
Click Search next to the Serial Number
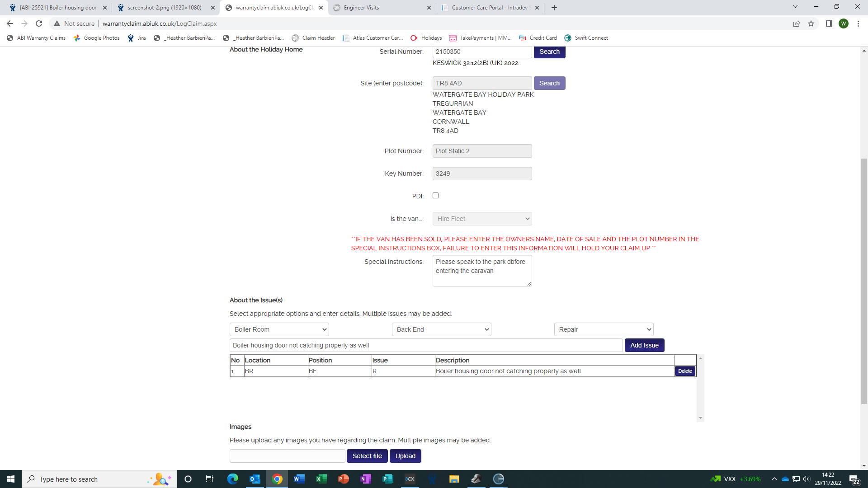click(549, 52)
